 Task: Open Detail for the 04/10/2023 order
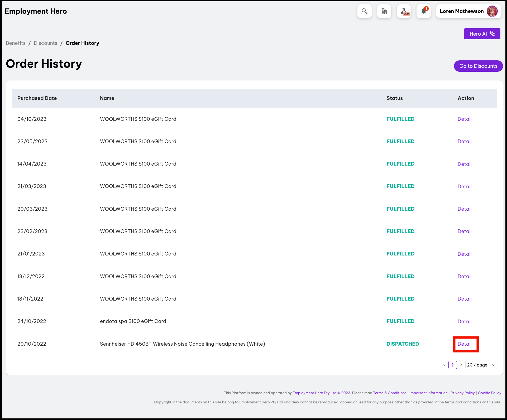click(x=465, y=119)
